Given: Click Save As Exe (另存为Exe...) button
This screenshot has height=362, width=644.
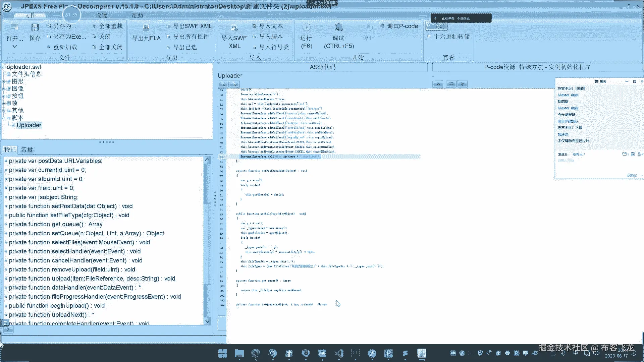Looking at the screenshot, I should tap(70, 37).
